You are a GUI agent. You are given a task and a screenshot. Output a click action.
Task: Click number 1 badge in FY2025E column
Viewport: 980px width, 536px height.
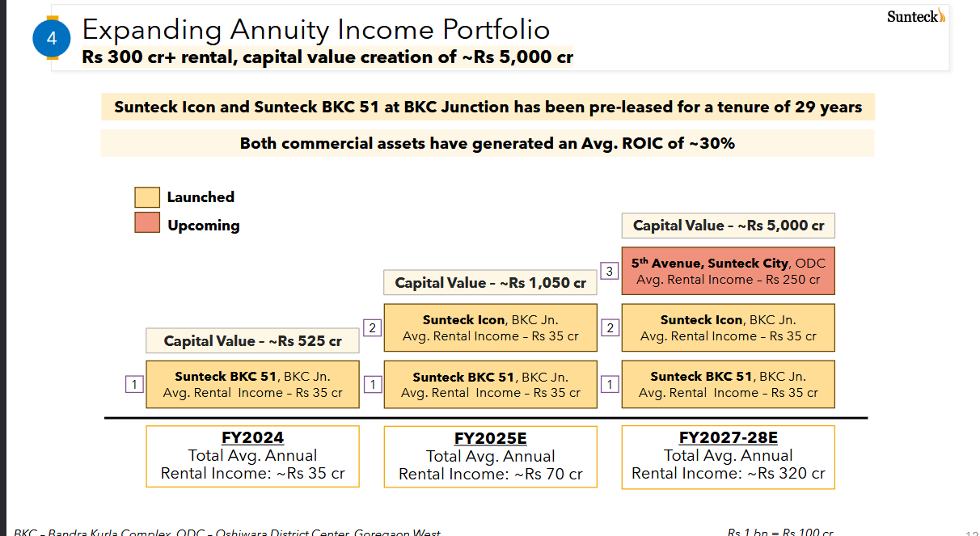coord(372,385)
